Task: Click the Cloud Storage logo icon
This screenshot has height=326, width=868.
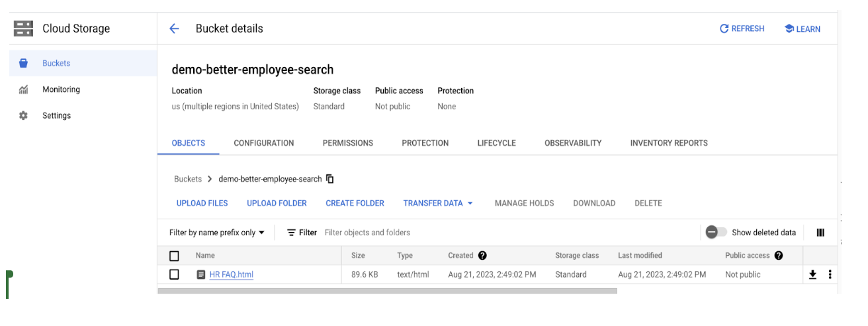Action: click(23, 28)
